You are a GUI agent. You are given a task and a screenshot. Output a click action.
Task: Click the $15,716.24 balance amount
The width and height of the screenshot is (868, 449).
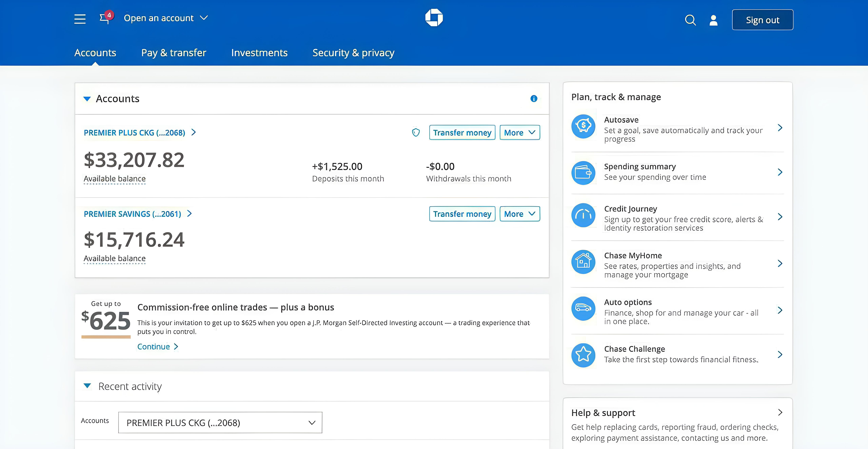click(134, 240)
